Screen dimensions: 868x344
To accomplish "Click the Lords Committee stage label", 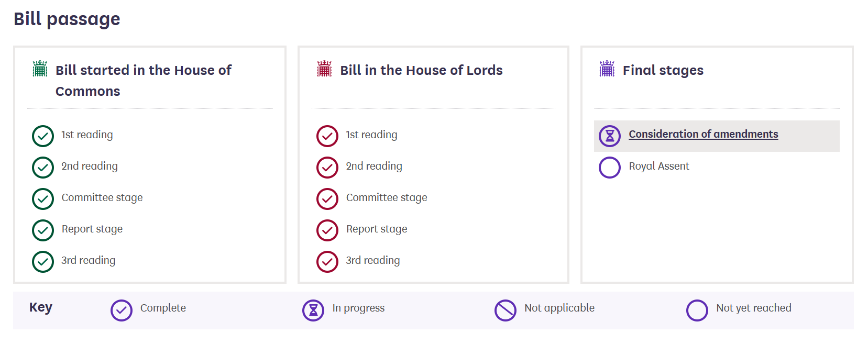I will coord(387,197).
